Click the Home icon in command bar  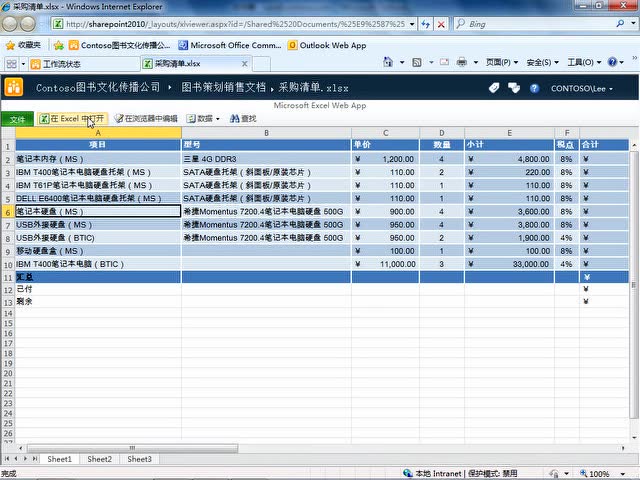388,62
